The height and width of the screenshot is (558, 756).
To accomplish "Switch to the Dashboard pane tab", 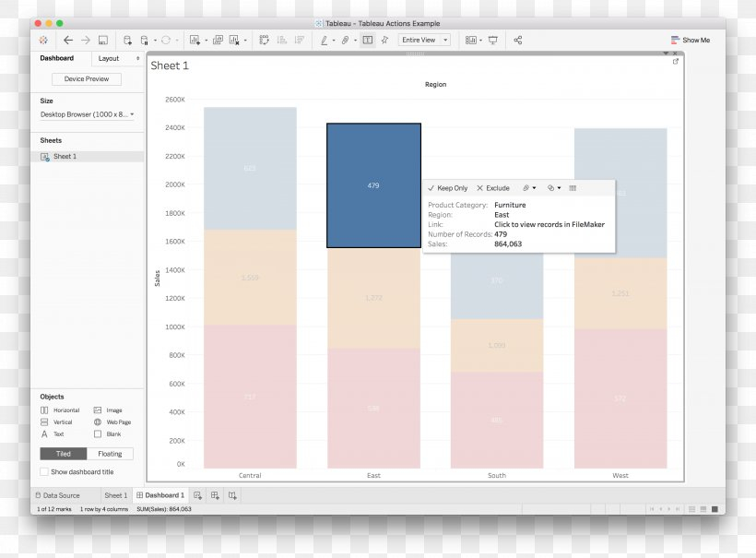I will coord(57,58).
